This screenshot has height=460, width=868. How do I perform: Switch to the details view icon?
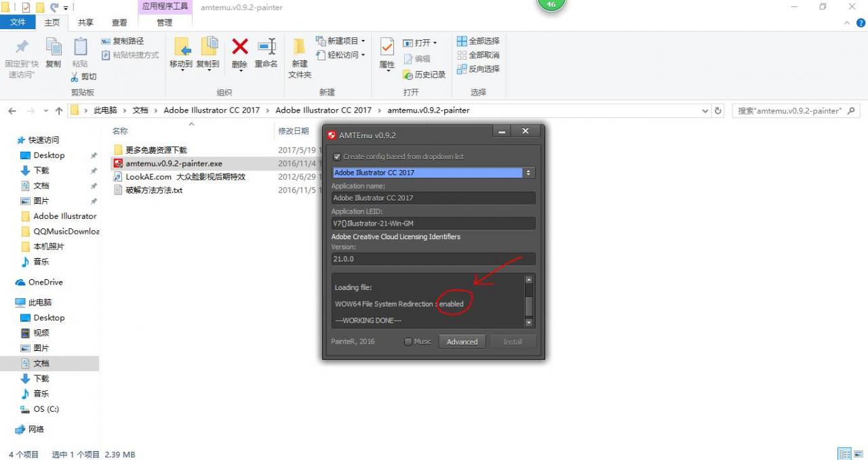[x=845, y=454]
